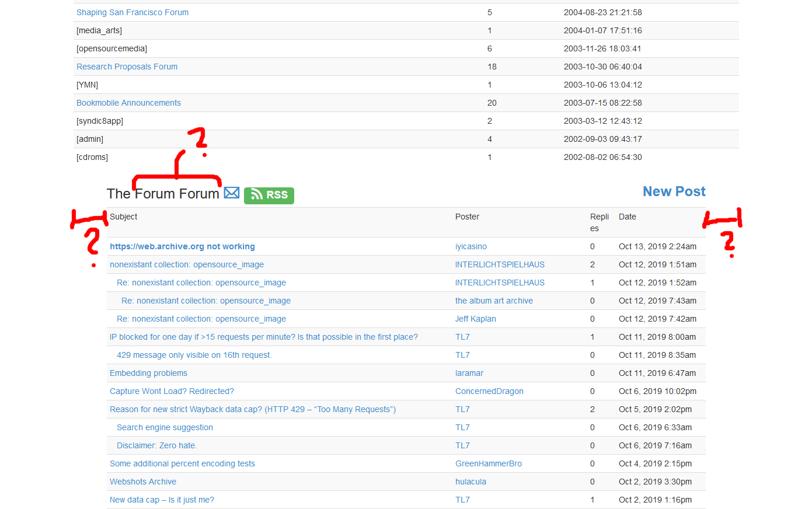Open 'Search engine suggestion' post
The width and height of the screenshot is (812, 509).
pyautogui.click(x=165, y=427)
